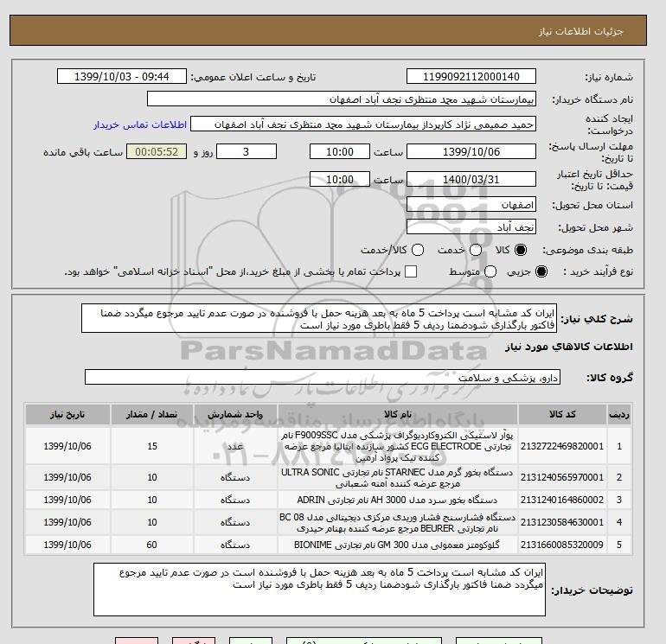Screen dimensions: 666x644
Task: Click the شرح کلی نیاز description box
Action: pyautogui.click(x=319, y=318)
